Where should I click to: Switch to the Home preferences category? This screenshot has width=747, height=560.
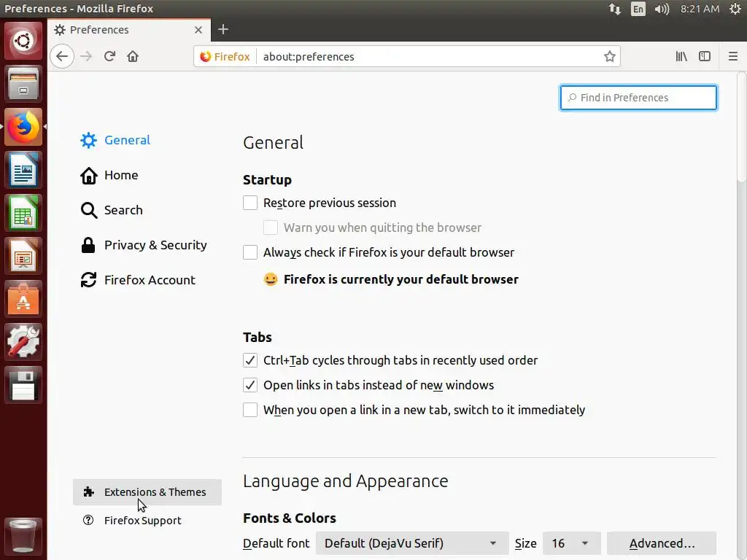click(x=109, y=175)
